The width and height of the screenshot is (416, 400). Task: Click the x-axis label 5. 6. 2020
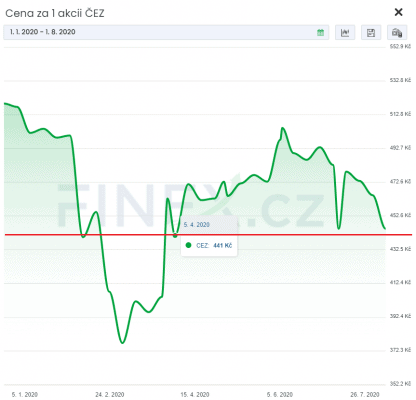pos(280,394)
